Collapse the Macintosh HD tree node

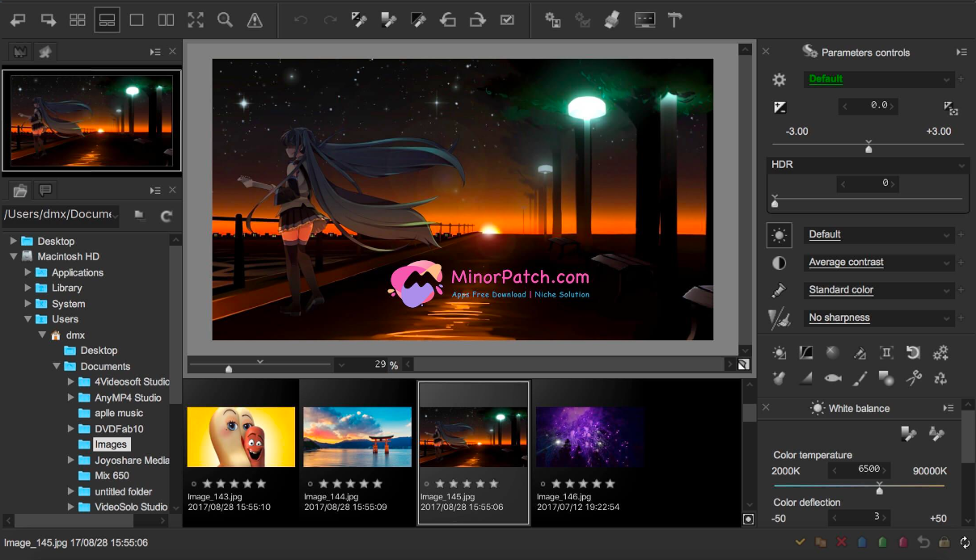pos(13,256)
